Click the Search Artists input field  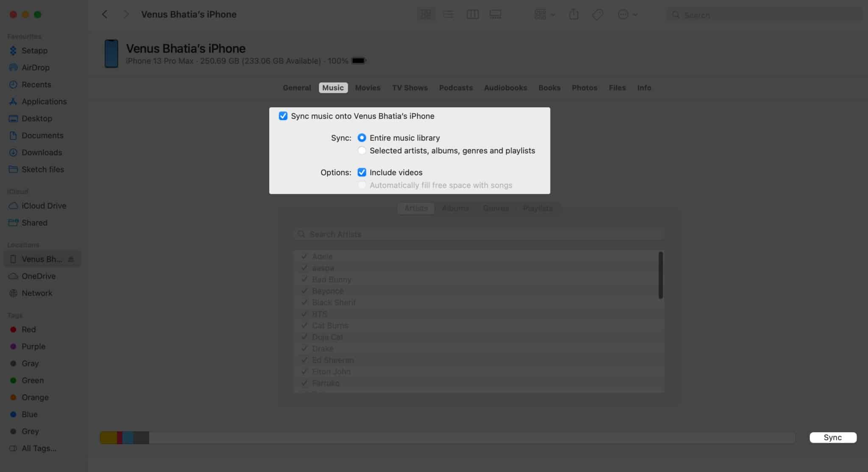point(478,234)
